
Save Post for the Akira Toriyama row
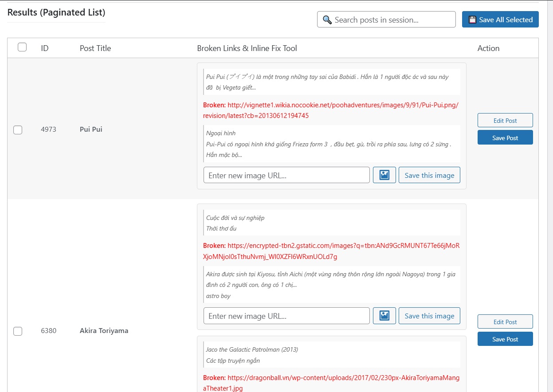505,339
